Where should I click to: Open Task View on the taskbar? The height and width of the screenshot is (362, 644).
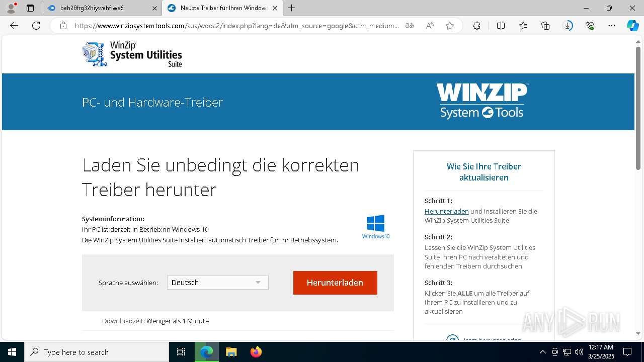click(181, 352)
